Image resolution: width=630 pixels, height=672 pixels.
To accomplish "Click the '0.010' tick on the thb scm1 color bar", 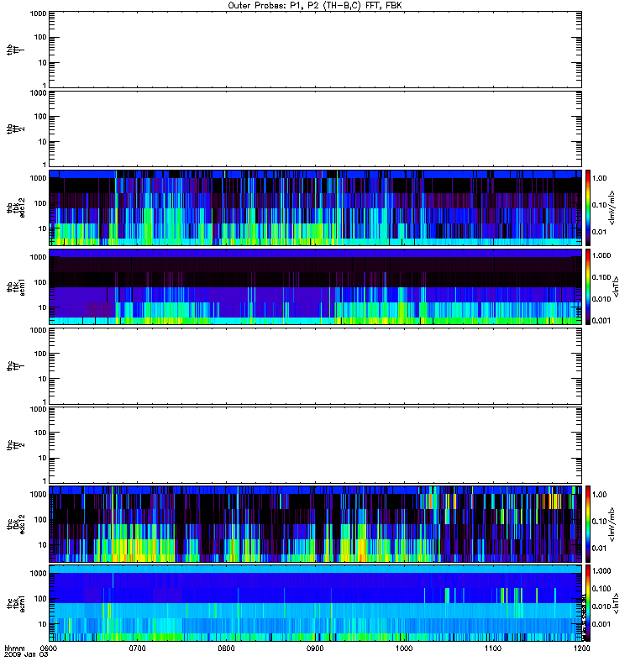I will point(601,299).
